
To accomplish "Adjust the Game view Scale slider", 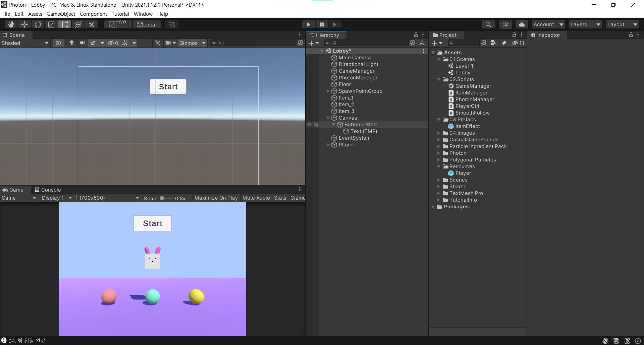I will (166, 198).
